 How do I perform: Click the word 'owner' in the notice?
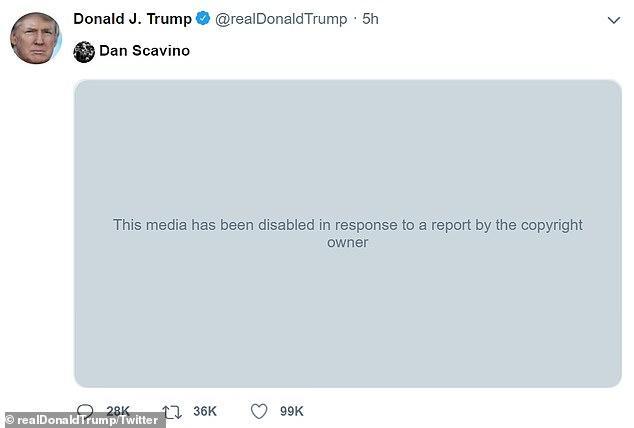coord(348,242)
